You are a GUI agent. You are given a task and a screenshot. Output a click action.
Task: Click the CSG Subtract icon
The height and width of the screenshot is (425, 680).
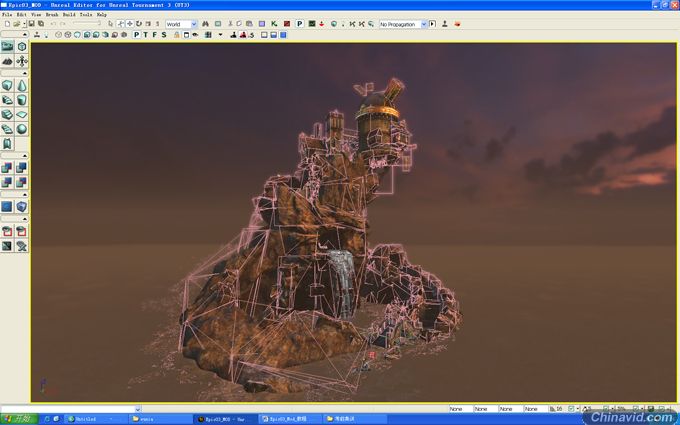[x=22, y=167]
